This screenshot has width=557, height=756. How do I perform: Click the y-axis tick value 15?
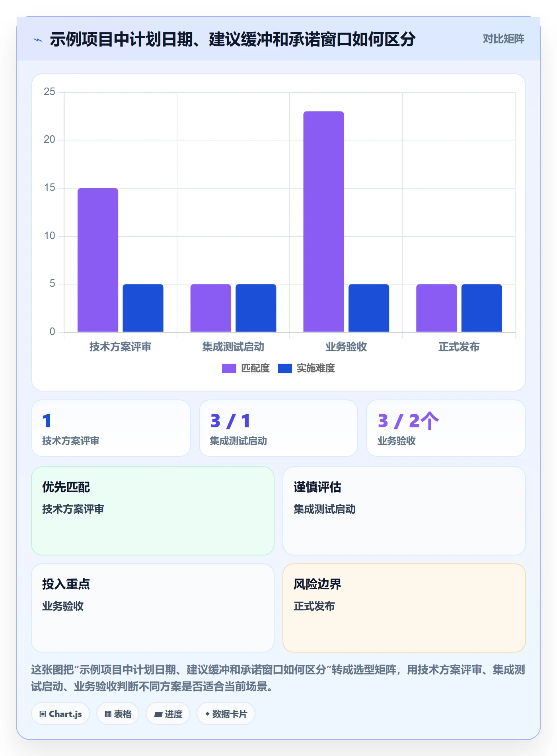pyautogui.click(x=49, y=188)
